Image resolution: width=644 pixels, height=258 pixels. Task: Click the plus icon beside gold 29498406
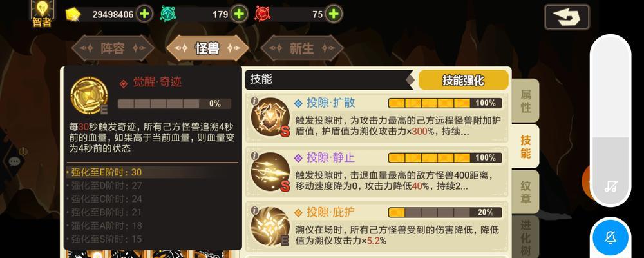tap(144, 14)
